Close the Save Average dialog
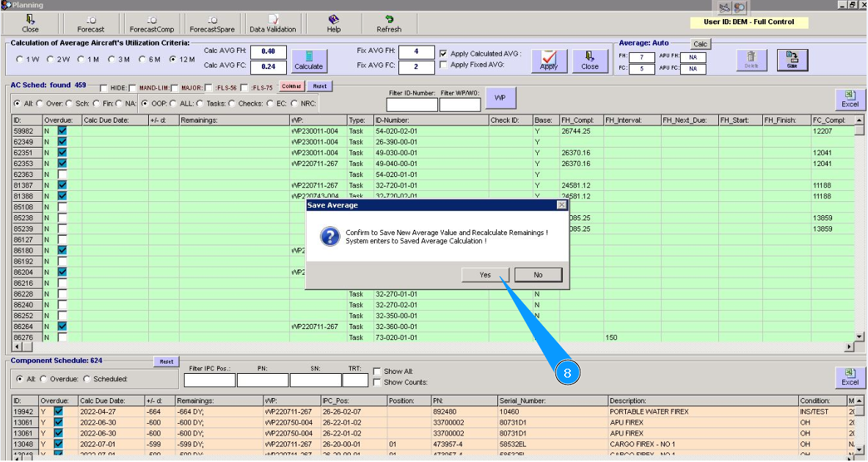 coord(561,205)
